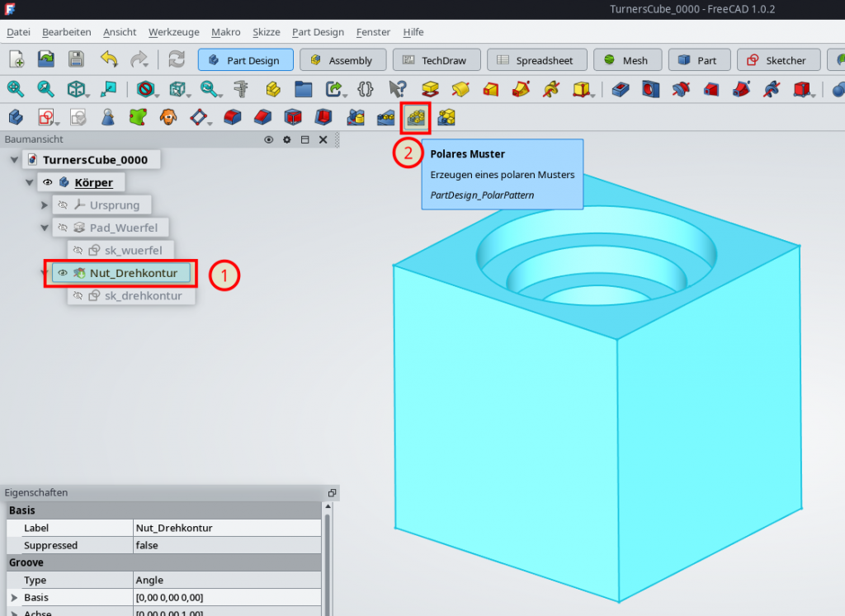Open the Werkzeuge menu

174,32
